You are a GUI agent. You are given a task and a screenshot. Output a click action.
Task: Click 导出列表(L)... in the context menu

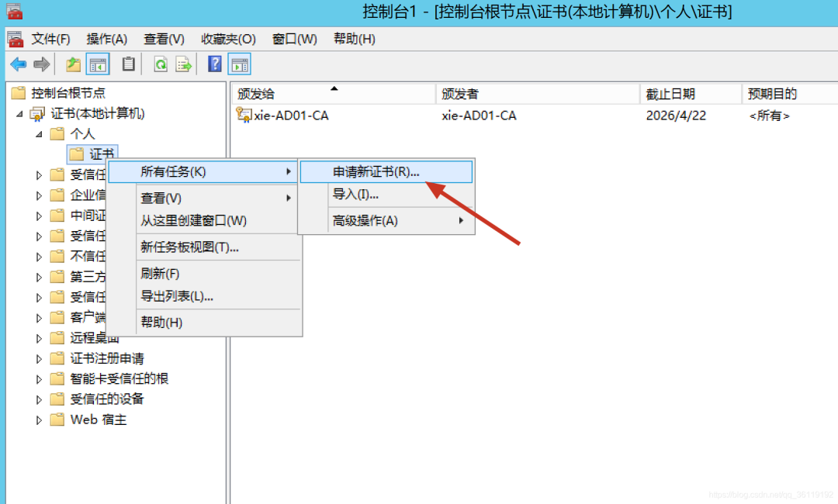176,296
